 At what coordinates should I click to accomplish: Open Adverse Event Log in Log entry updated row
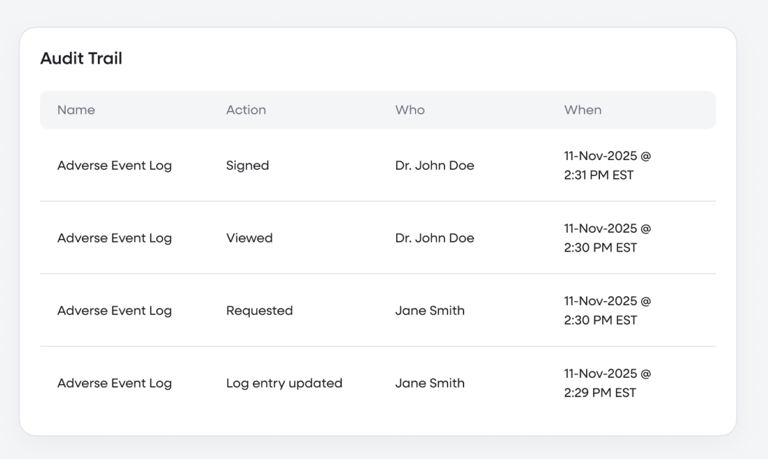click(x=114, y=383)
